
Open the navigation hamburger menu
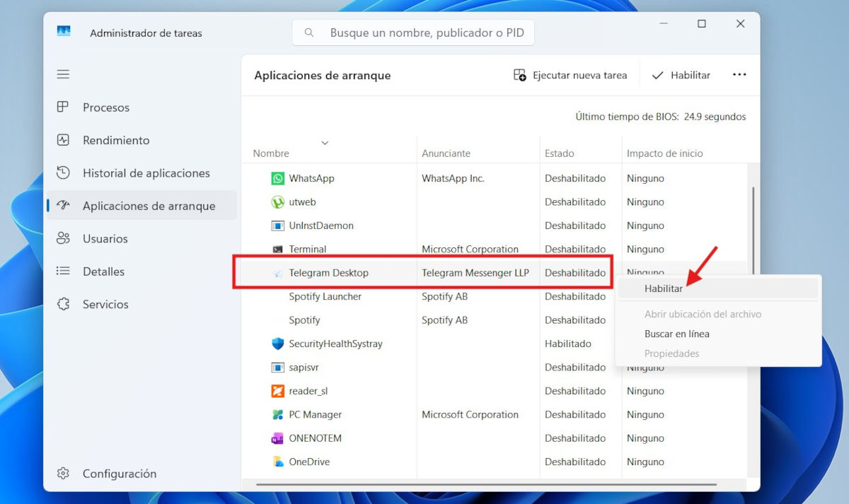click(63, 74)
